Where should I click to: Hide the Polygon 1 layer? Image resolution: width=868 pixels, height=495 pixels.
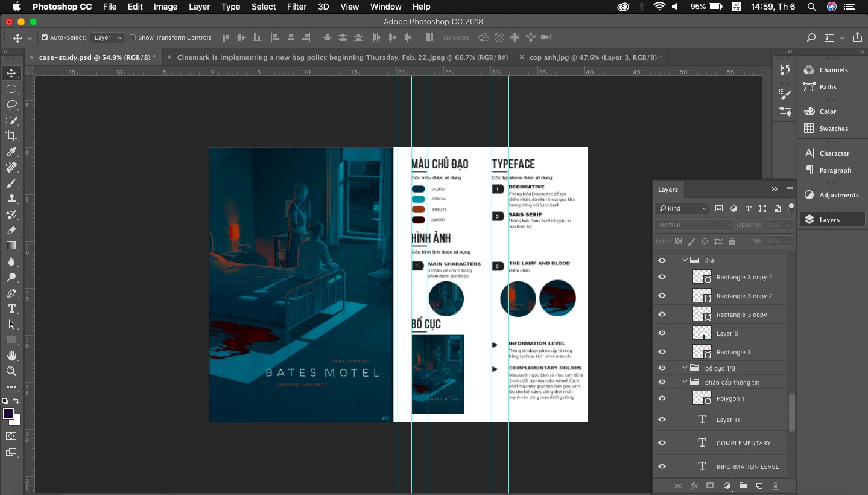coord(662,398)
